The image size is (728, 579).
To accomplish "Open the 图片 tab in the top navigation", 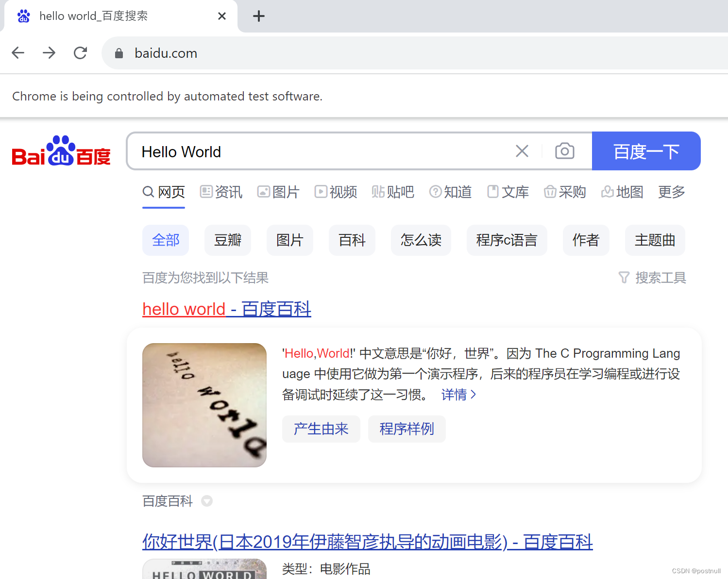I will pos(278,192).
